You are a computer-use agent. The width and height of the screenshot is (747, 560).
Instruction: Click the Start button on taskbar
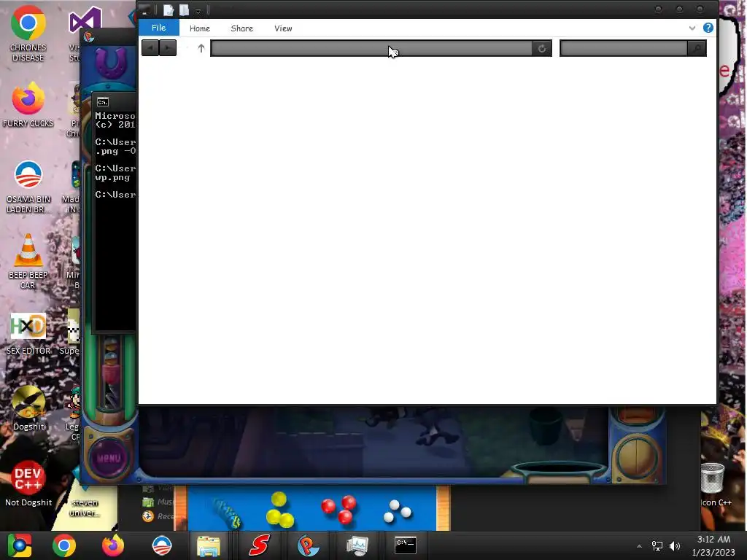pos(20,545)
